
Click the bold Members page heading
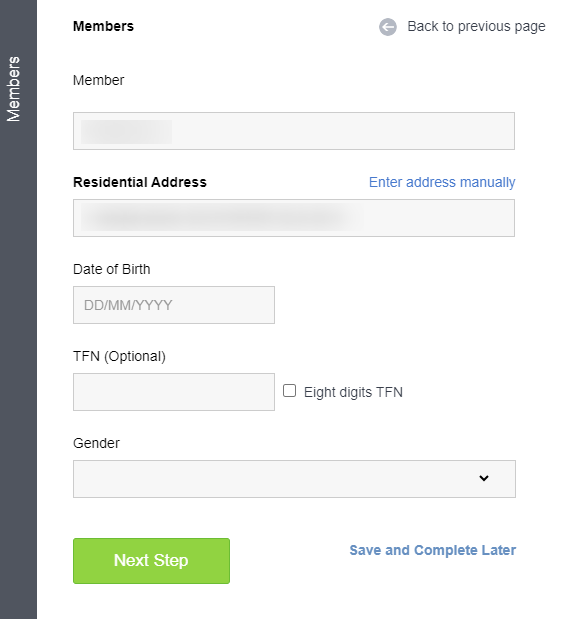(103, 26)
